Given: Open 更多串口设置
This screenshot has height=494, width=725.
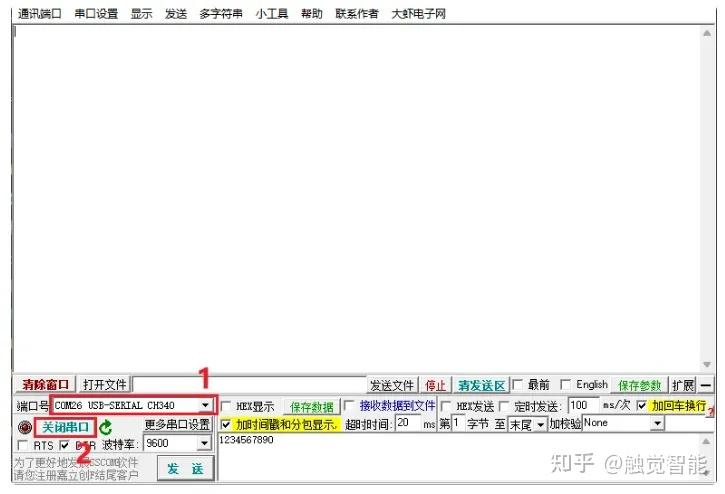Looking at the screenshot, I should [x=178, y=424].
